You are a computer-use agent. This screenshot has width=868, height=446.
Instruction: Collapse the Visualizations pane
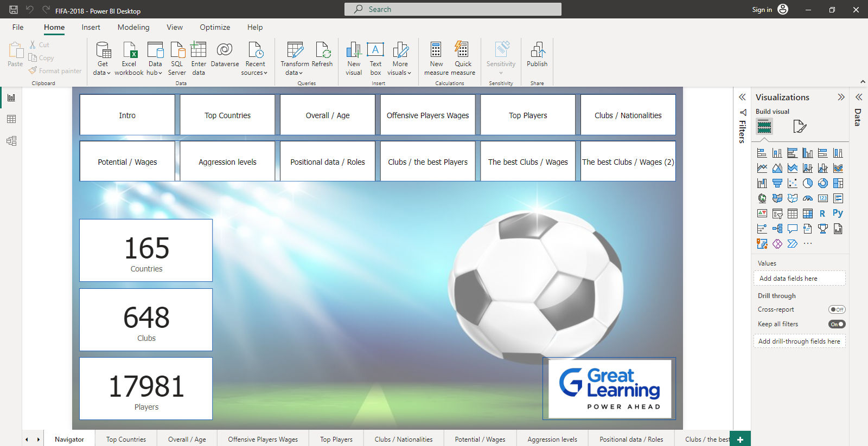(x=841, y=97)
